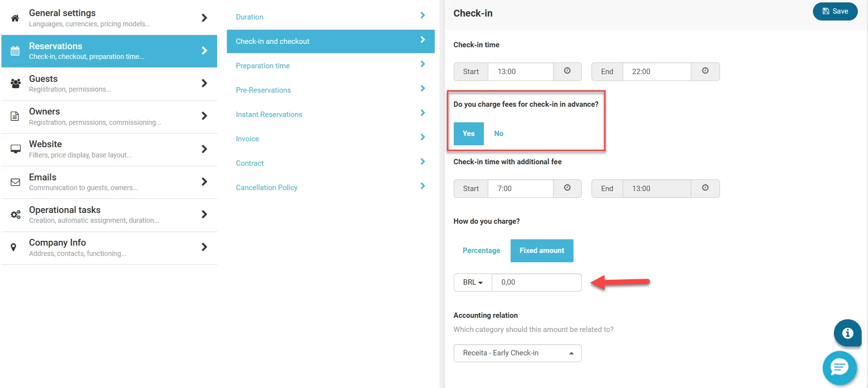Open the BRL currency dropdown
The width and height of the screenshot is (868, 388).
click(473, 282)
